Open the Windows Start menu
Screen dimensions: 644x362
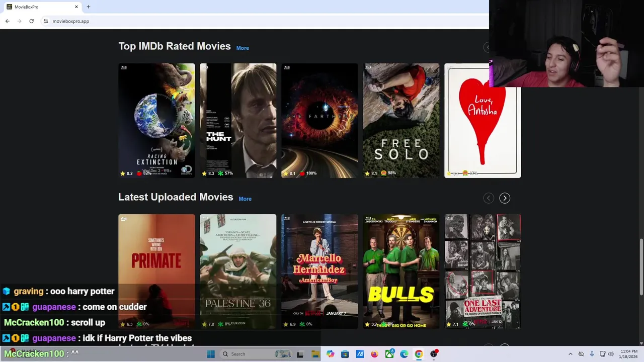211,354
